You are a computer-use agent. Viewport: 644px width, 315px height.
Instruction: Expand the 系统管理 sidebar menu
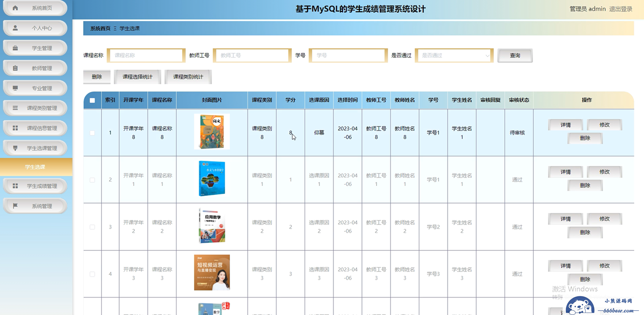(35, 206)
